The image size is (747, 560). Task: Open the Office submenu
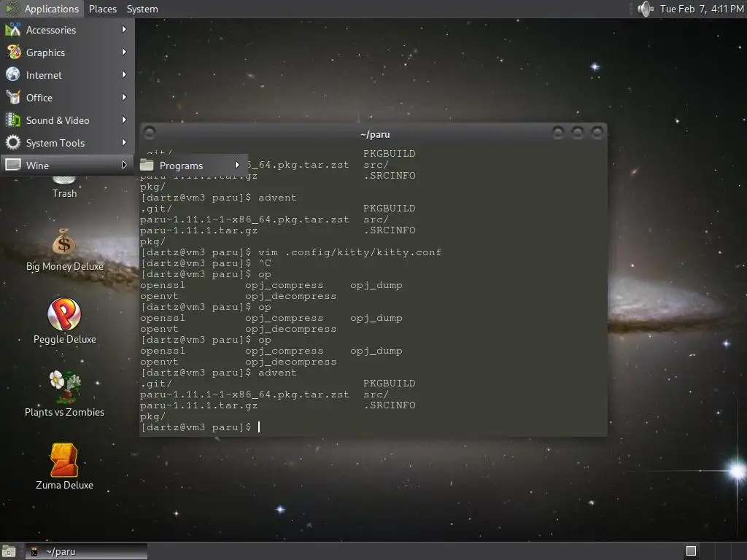click(x=67, y=98)
